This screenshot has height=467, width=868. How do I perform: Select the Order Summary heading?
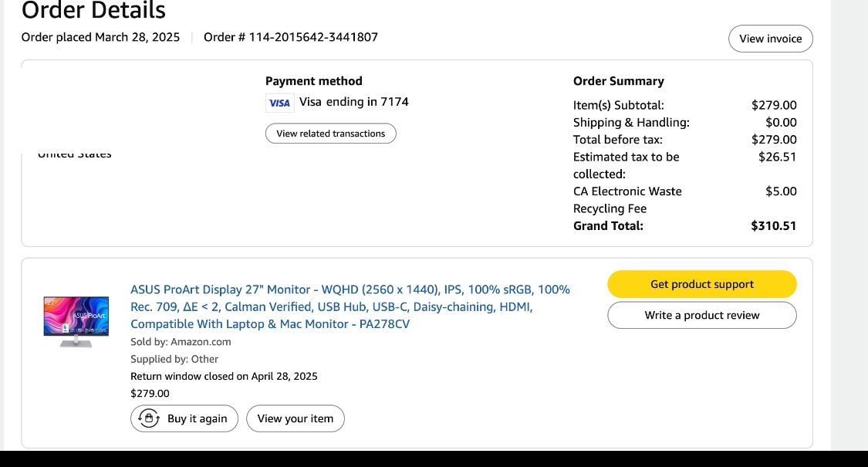[x=618, y=80]
